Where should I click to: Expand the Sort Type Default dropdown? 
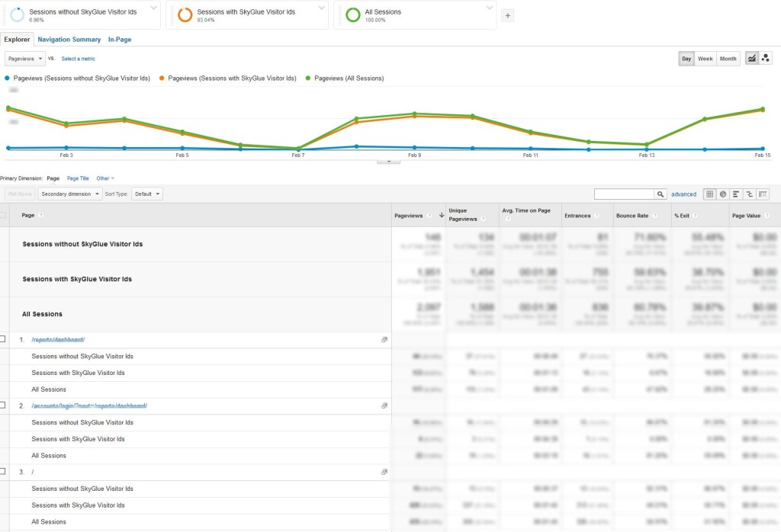pyautogui.click(x=147, y=194)
